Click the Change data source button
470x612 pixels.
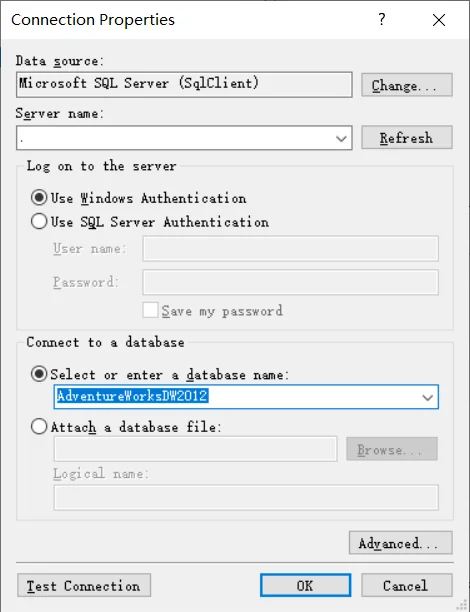pyautogui.click(x=407, y=85)
